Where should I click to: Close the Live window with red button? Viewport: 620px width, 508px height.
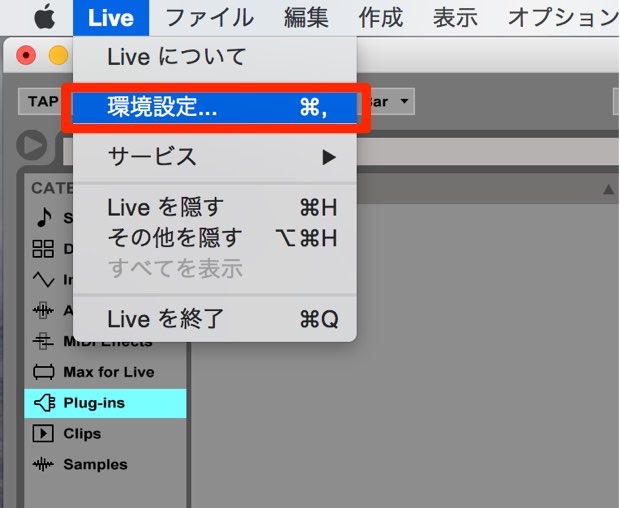(26, 55)
